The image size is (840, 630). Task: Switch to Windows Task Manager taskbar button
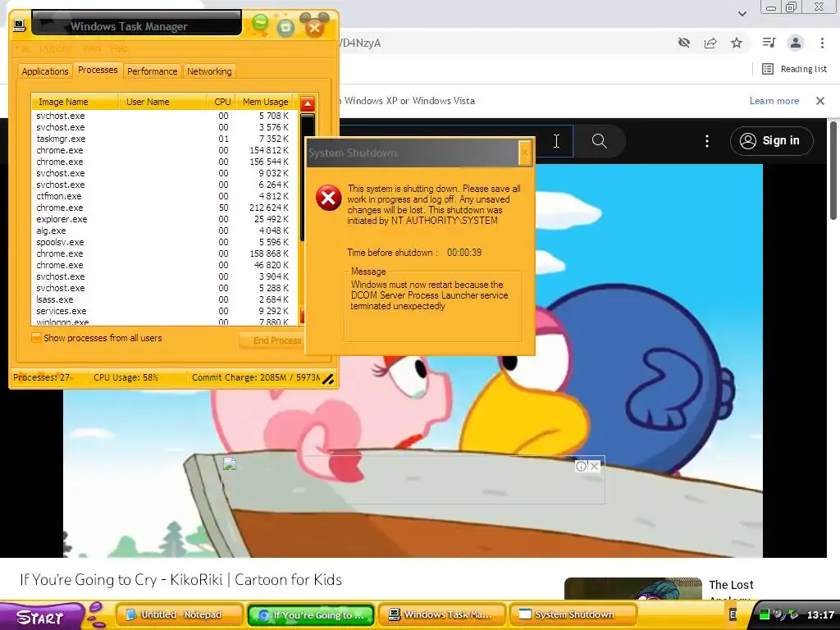pyautogui.click(x=442, y=614)
